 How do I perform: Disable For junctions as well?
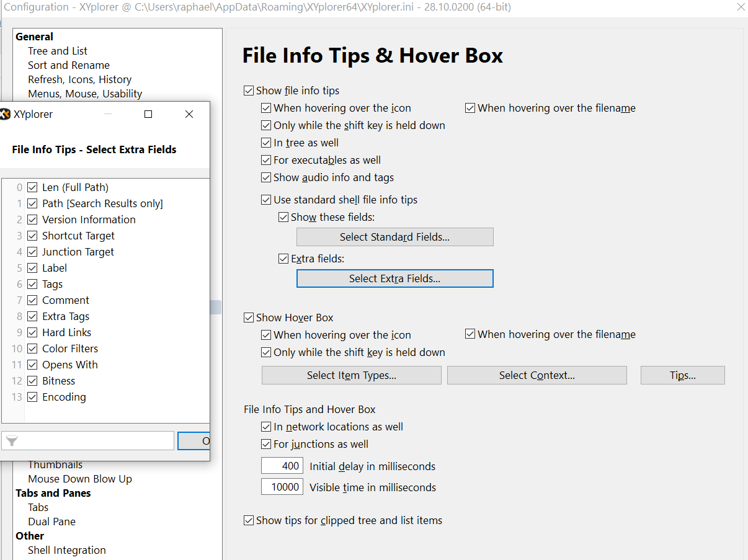coord(266,444)
